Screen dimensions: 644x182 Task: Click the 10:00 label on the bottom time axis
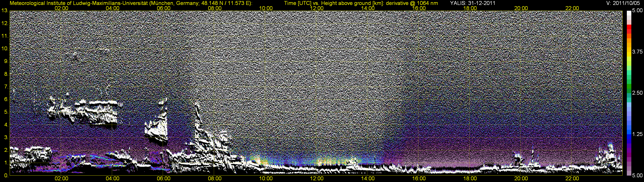(266, 179)
